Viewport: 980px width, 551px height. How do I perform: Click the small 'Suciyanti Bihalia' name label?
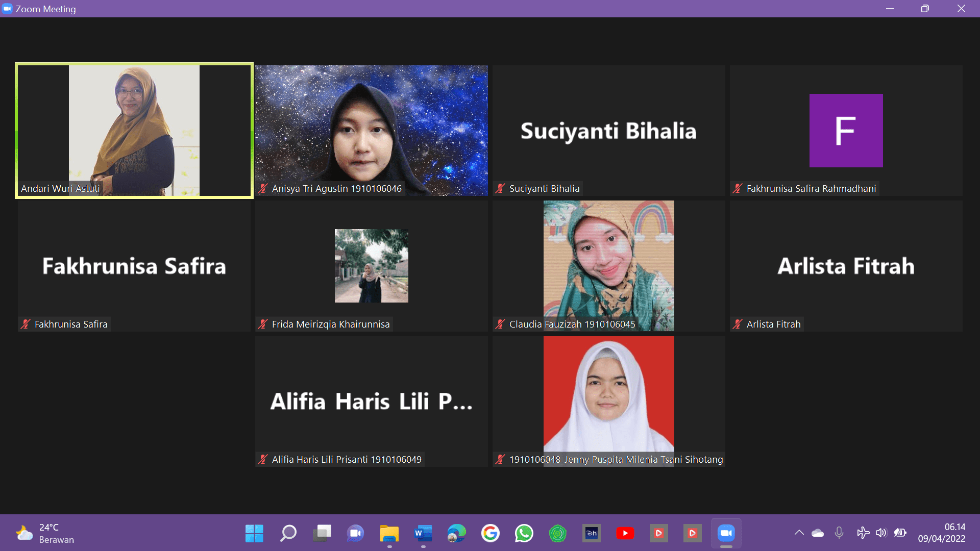tap(545, 189)
